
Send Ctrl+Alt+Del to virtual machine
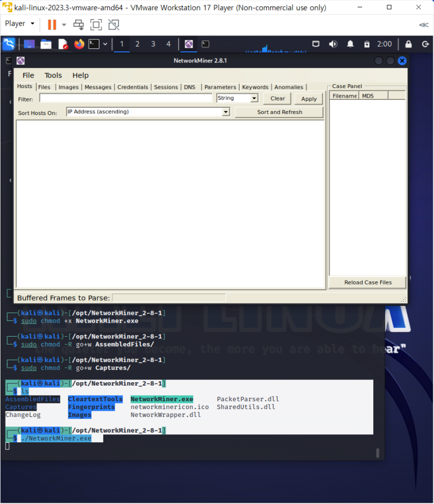click(79, 25)
